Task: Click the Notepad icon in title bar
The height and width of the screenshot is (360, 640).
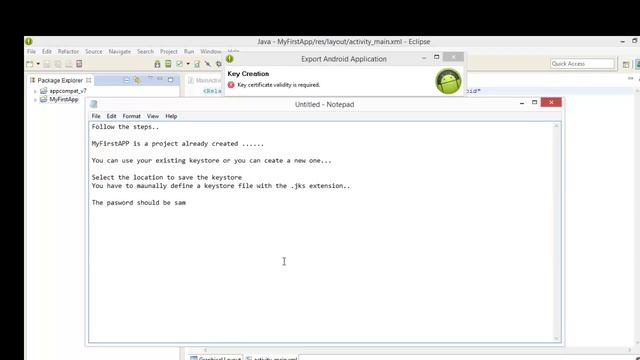Action: [x=94, y=104]
